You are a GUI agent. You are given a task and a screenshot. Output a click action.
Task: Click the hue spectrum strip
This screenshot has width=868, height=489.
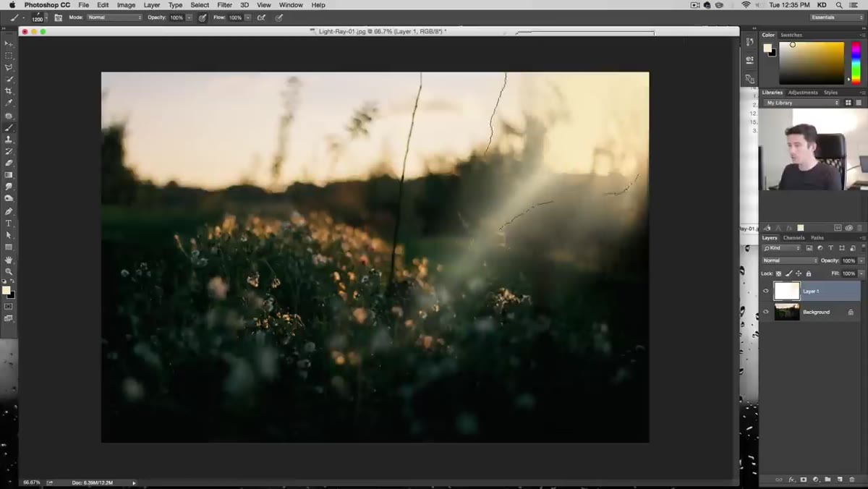point(856,63)
